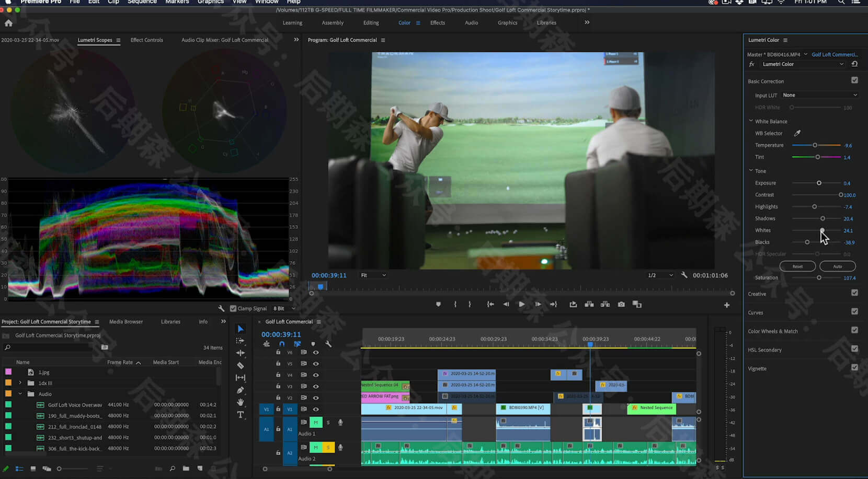Open the Media Browser tab
Viewport: 868px width, 479px height.
pos(125,322)
